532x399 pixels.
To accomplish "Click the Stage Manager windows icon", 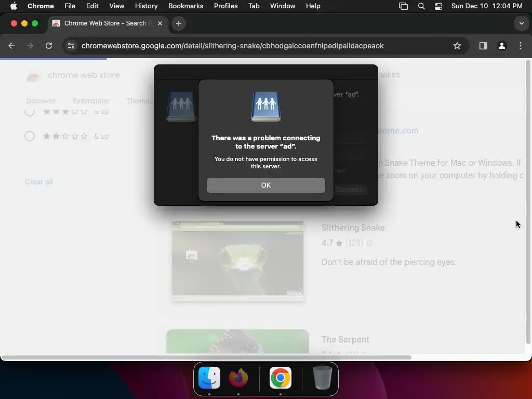I will point(403,6).
